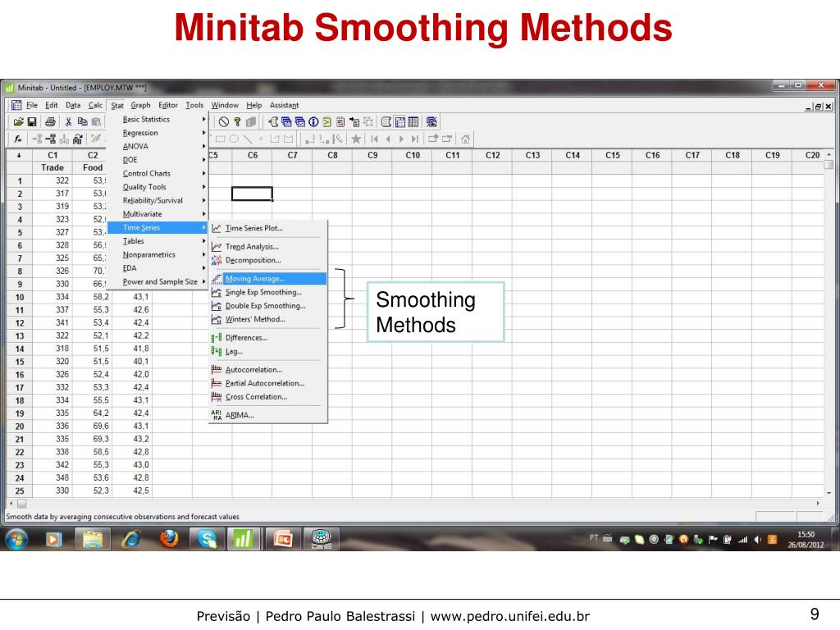
Task: Open Firefox from the taskbar
Action: click(169, 538)
